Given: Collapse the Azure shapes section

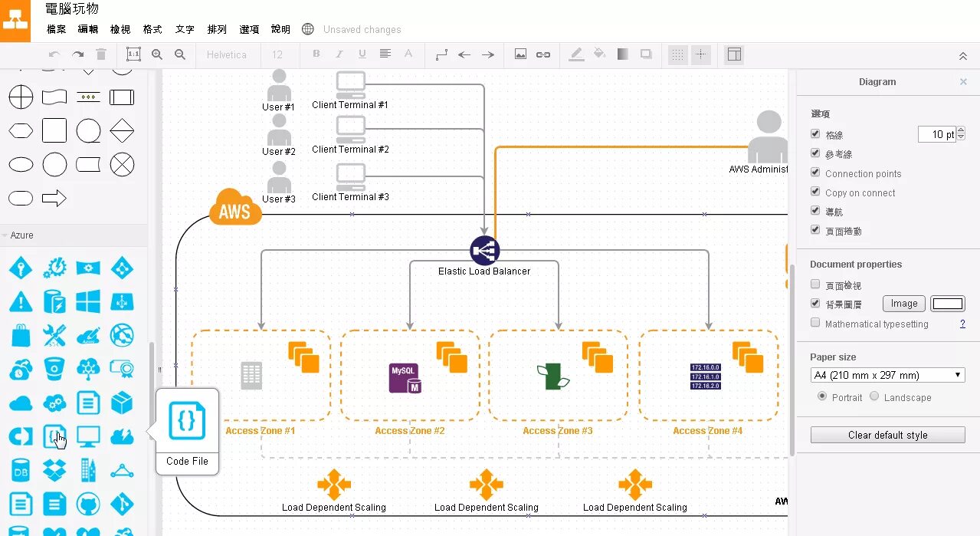Looking at the screenshot, I should 21,235.
